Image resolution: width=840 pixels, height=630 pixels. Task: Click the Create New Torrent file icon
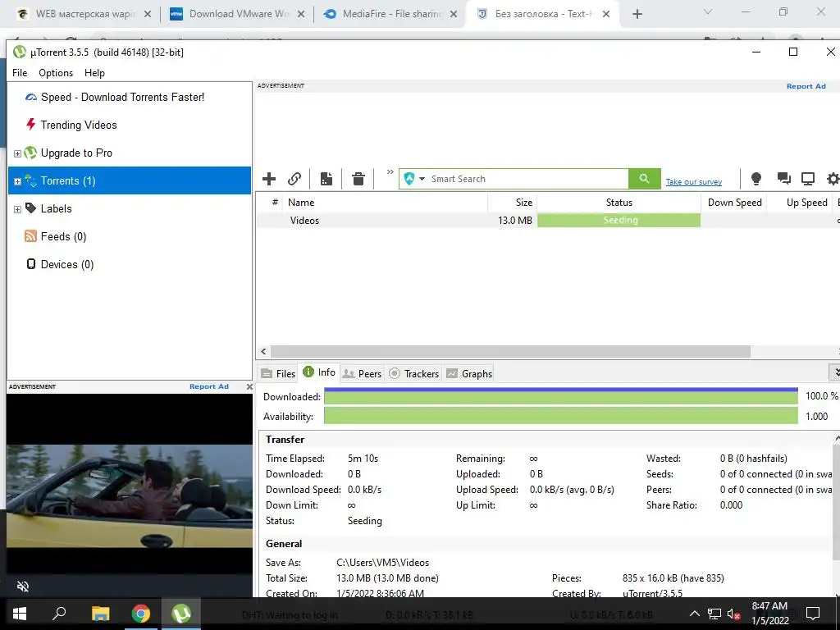click(326, 179)
